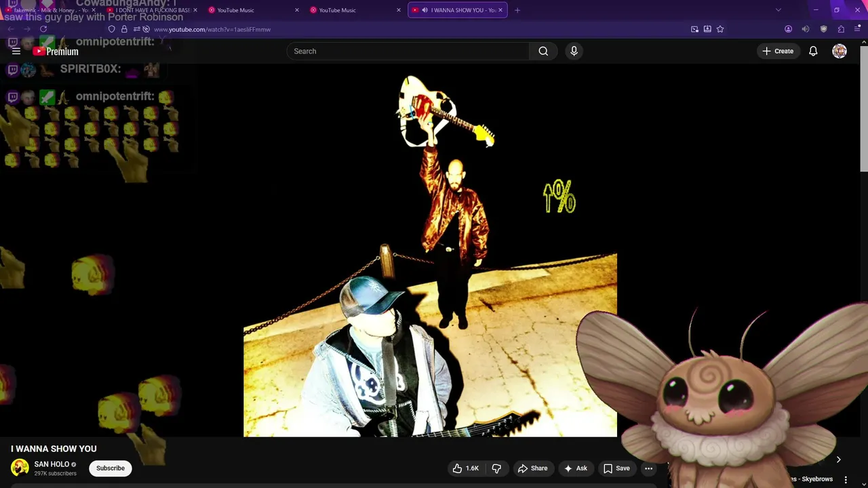Open the YouTube guide hamburger menu

(x=16, y=51)
